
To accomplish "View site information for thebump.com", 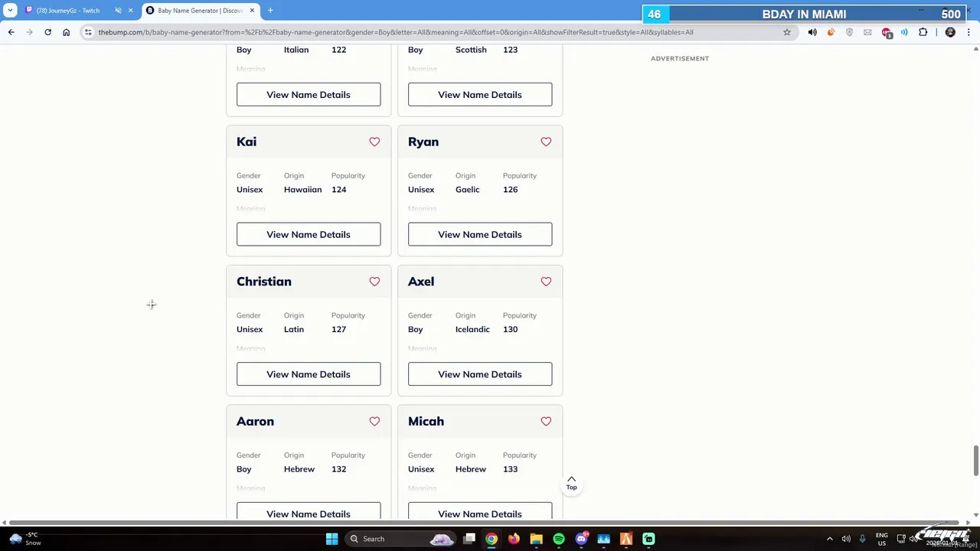I will [x=88, y=32].
